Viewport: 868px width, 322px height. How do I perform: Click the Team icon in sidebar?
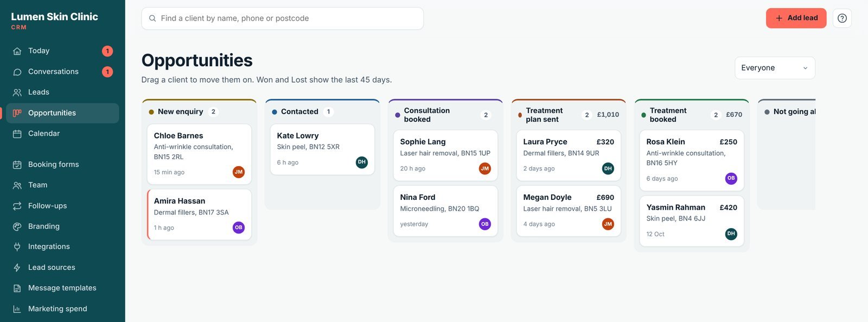pos(17,185)
